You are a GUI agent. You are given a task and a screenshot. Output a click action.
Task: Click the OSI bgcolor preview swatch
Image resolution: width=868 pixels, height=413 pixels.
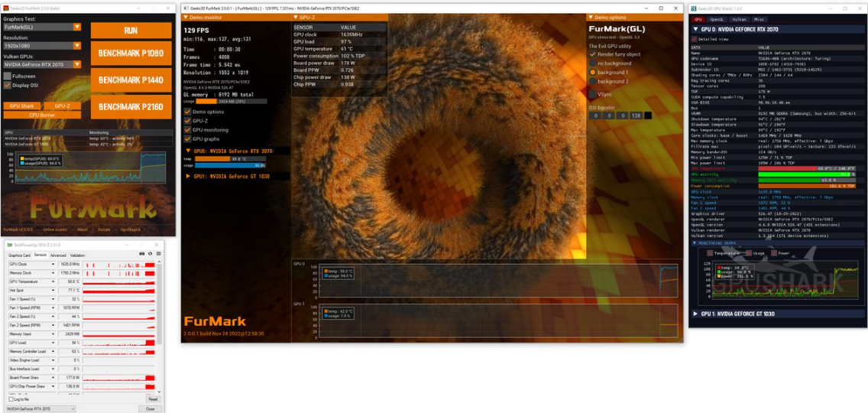pyautogui.click(x=648, y=115)
